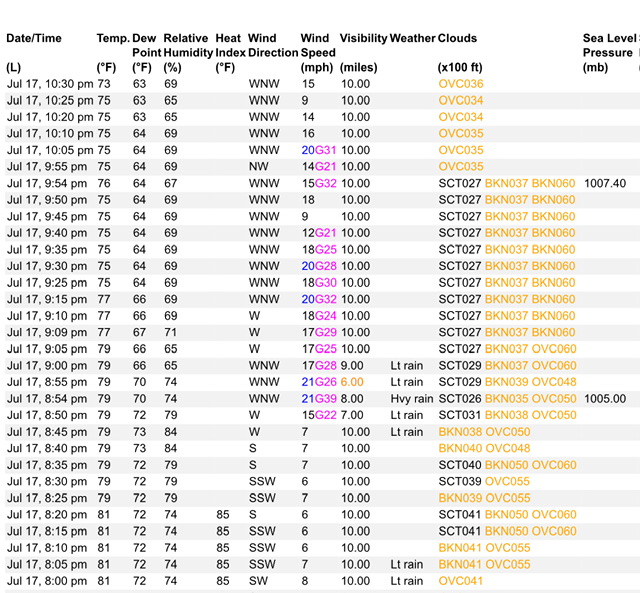This screenshot has width=640, height=593.
Task: Select the 'Jul 17, 10:30 pm' date cell
Action: [x=50, y=84]
